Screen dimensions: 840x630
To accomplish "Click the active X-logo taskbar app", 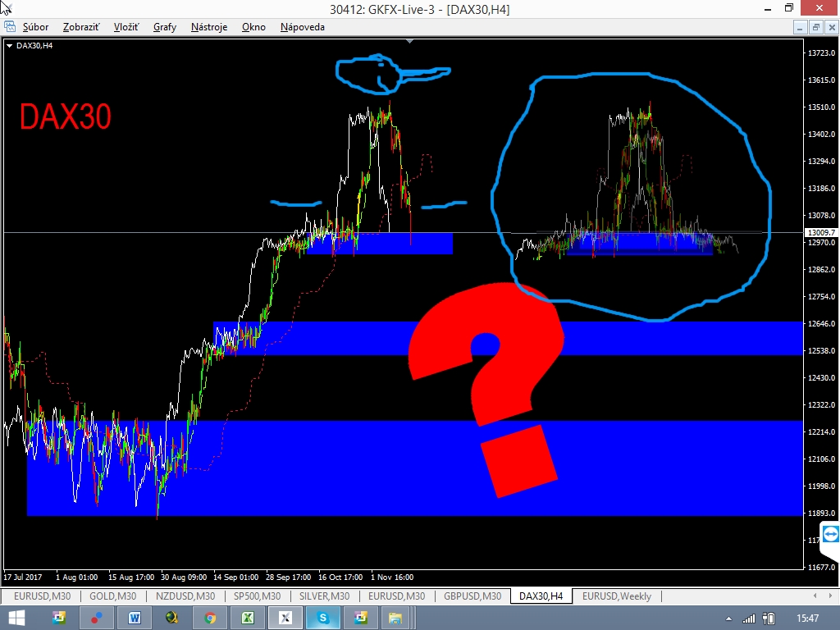I will point(285,619).
